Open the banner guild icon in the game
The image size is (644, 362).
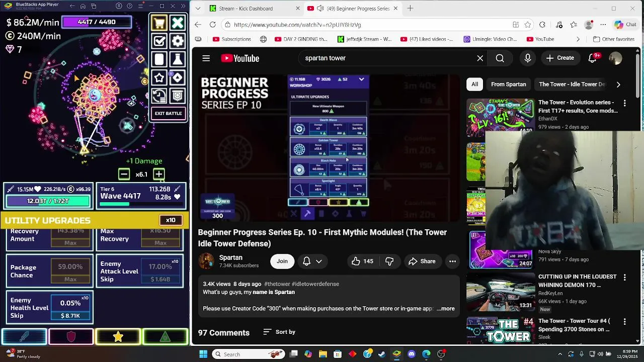[178, 96]
